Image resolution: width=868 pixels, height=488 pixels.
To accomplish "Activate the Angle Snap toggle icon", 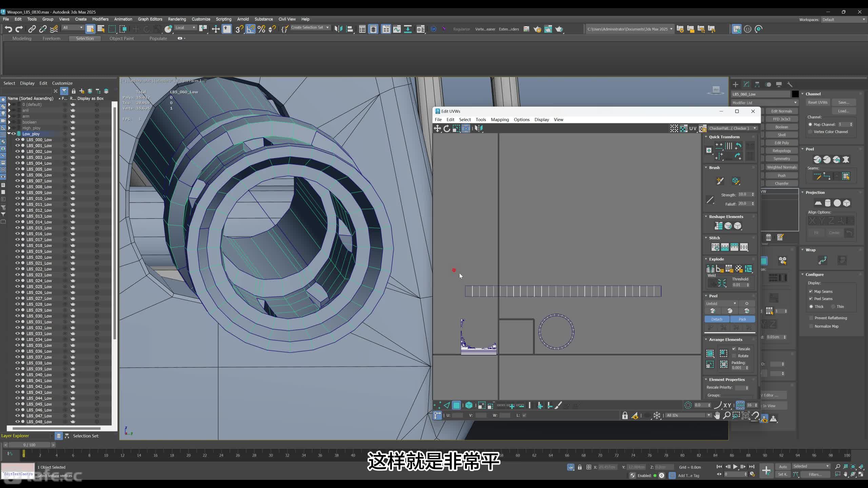I will 250,29.
